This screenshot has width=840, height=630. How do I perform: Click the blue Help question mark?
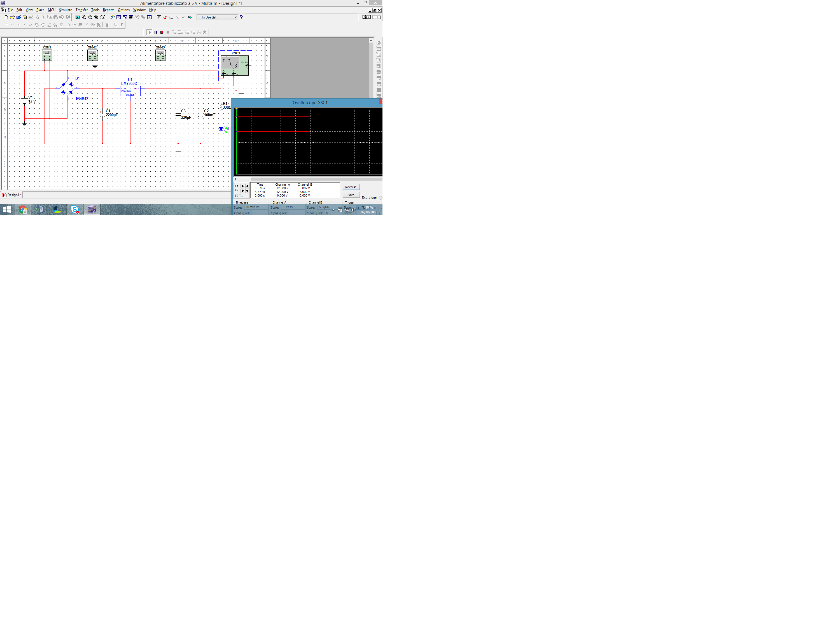coord(241,17)
